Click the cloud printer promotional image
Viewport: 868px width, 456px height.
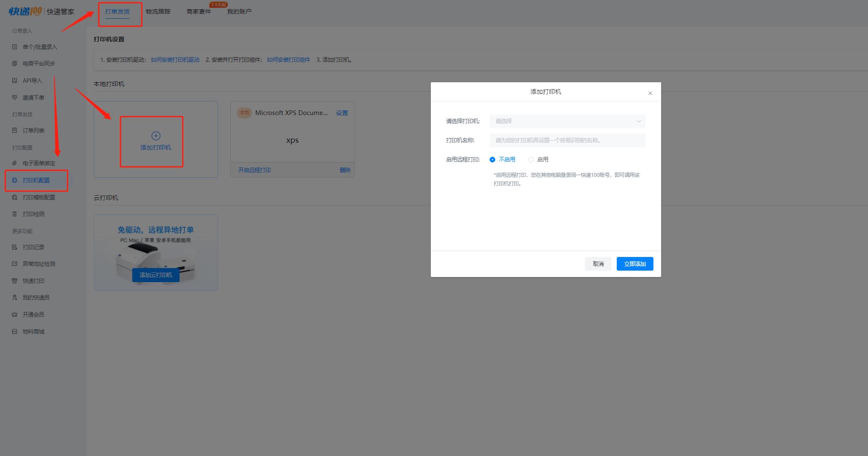pyautogui.click(x=156, y=252)
